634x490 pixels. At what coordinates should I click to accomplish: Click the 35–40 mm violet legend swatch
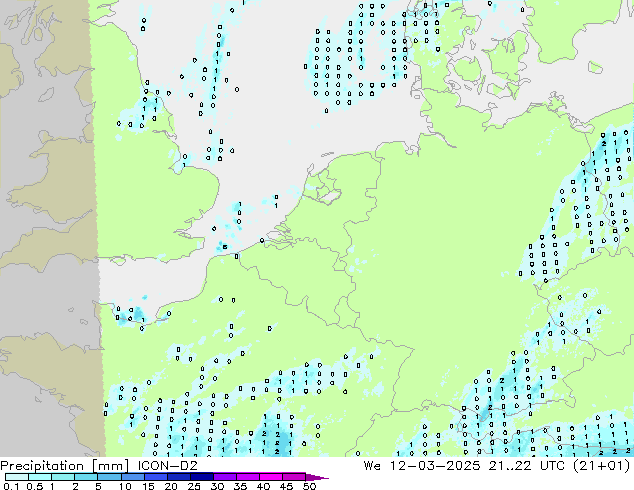pos(247,477)
